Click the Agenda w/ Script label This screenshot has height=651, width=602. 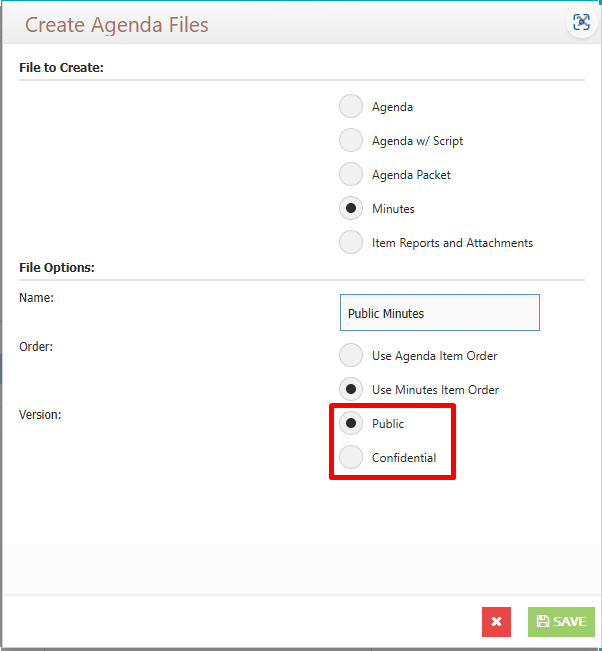tap(417, 141)
